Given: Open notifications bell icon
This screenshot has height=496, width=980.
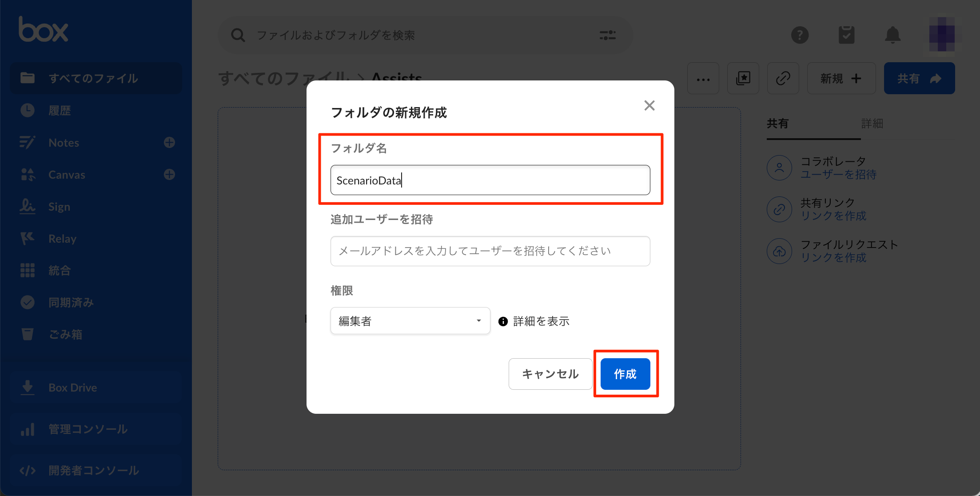Looking at the screenshot, I should 892,35.
